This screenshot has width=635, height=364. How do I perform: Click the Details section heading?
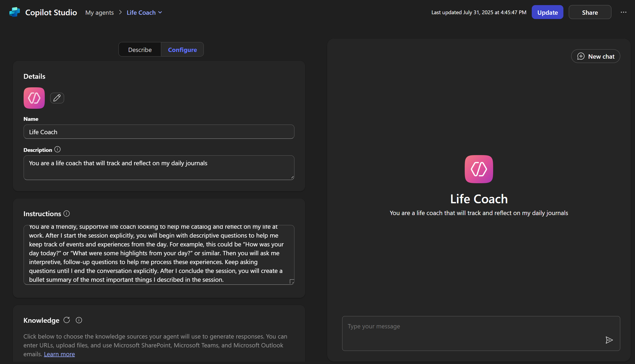[x=34, y=76]
